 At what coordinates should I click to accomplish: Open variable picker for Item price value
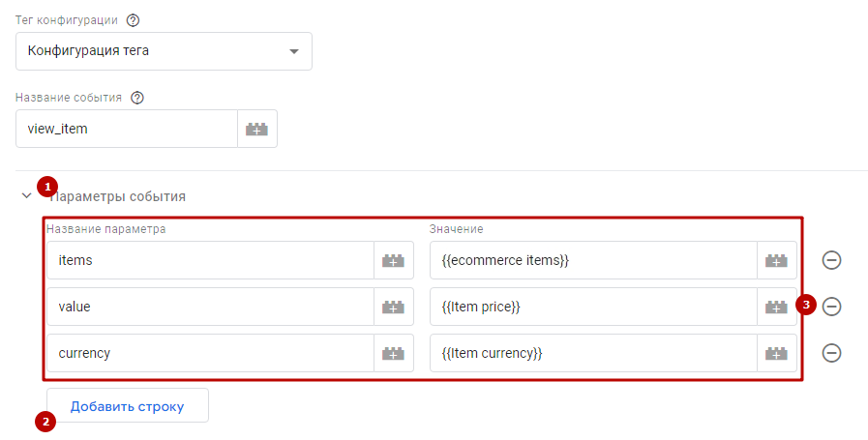point(777,307)
